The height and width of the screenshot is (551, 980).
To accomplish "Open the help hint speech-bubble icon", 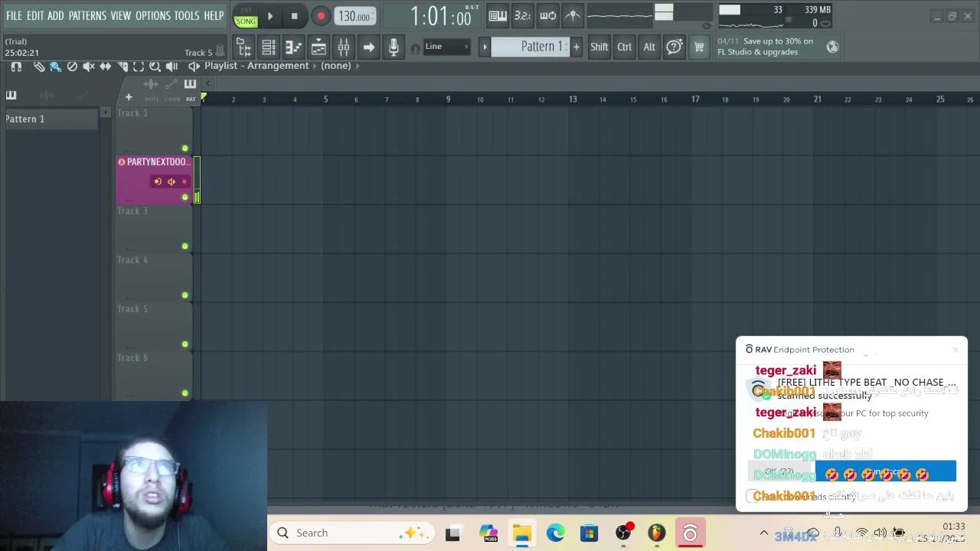I will 675,47.
